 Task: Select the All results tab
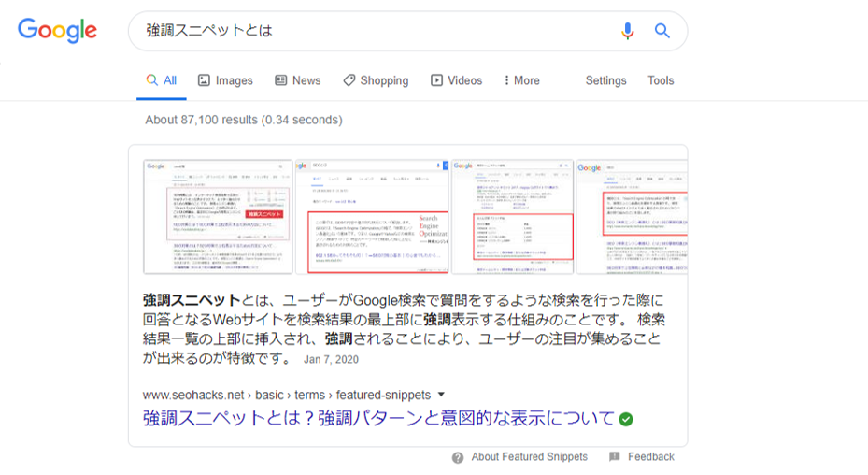[161, 81]
